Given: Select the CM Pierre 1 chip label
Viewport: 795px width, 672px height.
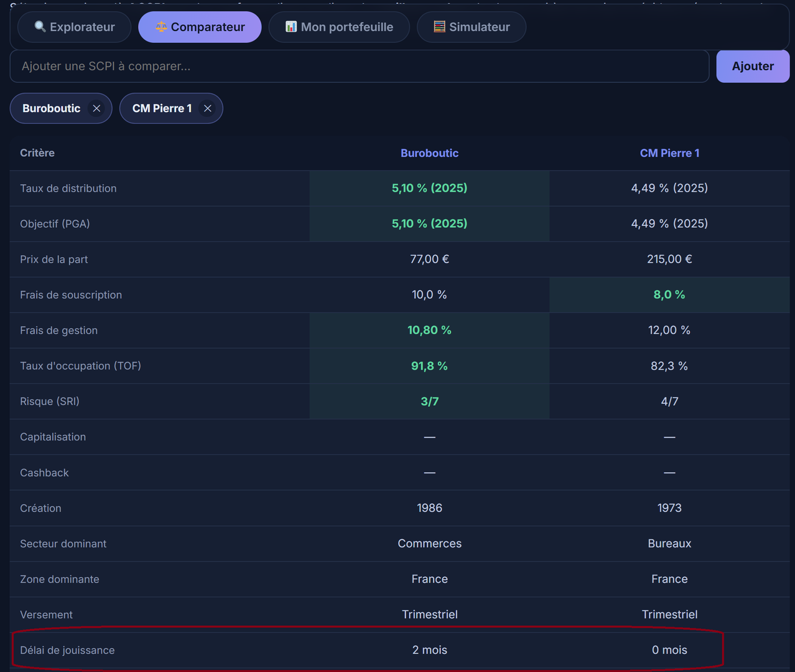Looking at the screenshot, I should 162,108.
